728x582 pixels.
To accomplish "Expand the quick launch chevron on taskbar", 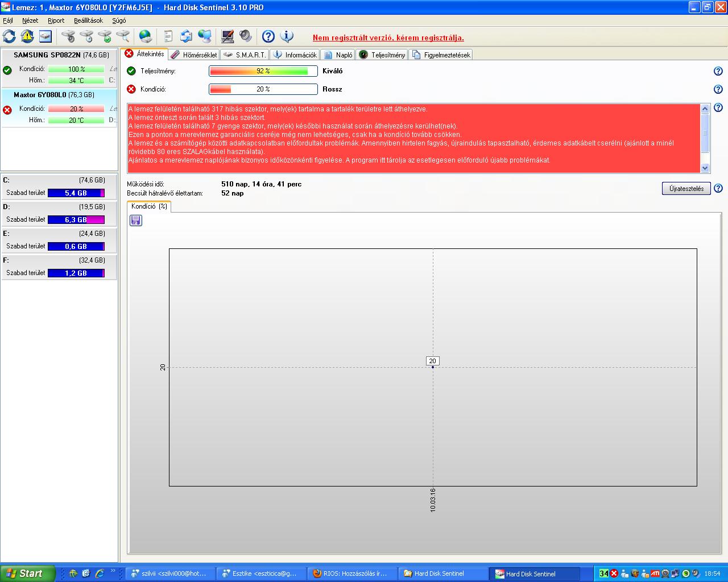I will coord(113,571).
